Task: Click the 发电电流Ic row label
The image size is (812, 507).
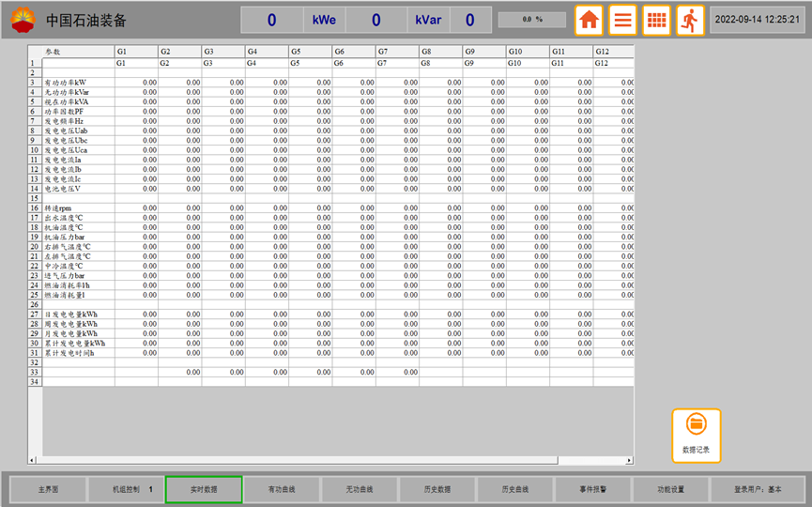Action: (63, 179)
